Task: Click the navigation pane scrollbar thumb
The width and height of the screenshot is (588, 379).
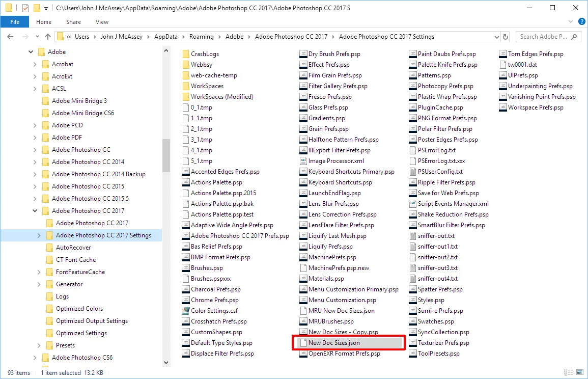Action: pyautogui.click(x=166, y=155)
